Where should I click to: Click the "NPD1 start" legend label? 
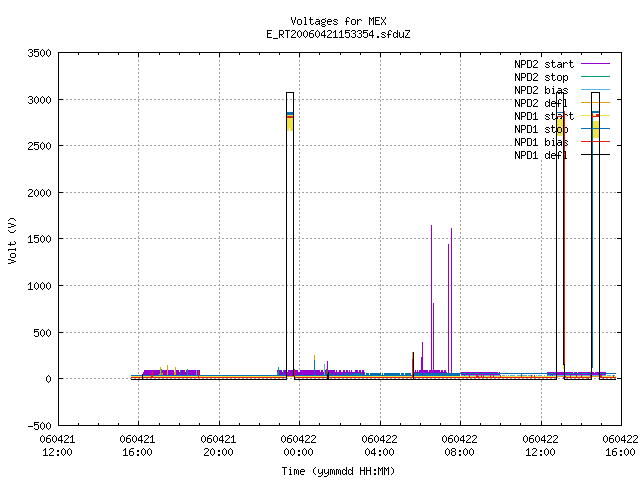544,116
